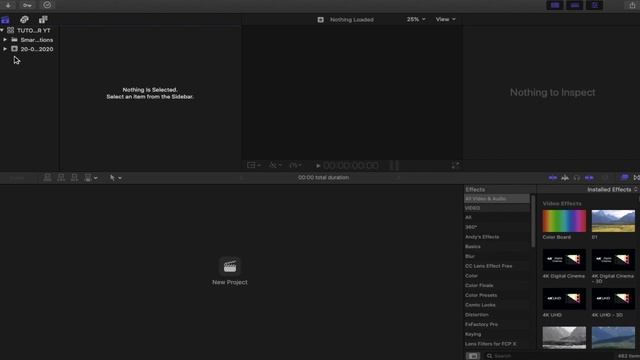Click the 4K Digital Cinema effect thumbnail

click(x=564, y=260)
